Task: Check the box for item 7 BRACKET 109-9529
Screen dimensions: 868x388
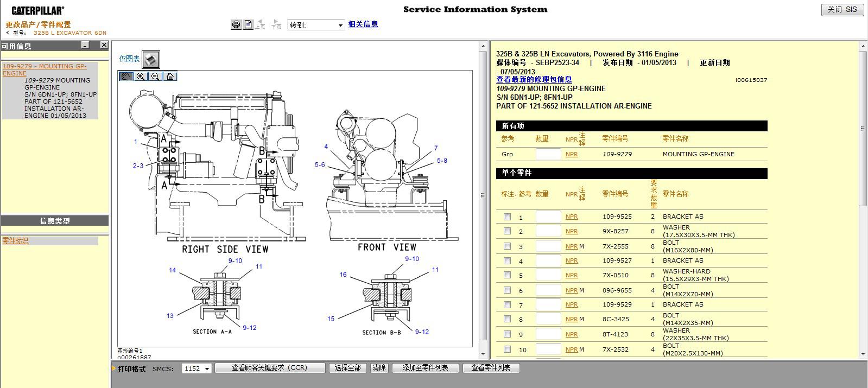Action: [x=507, y=304]
